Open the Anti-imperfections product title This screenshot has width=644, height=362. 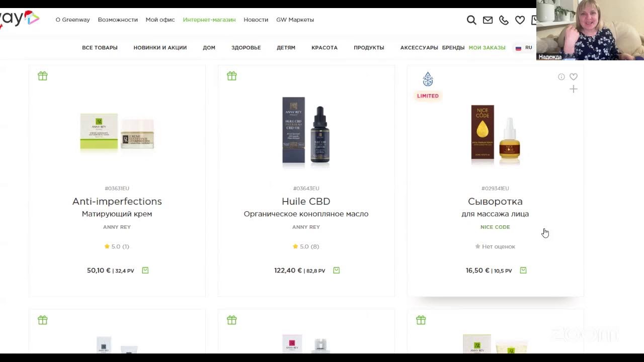tap(117, 201)
